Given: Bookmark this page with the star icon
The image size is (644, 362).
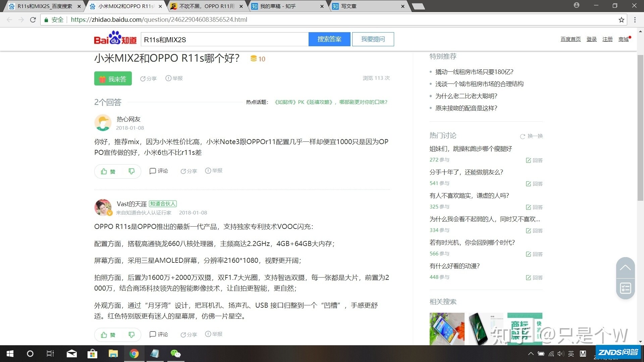Looking at the screenshot, I should [621, 20].
